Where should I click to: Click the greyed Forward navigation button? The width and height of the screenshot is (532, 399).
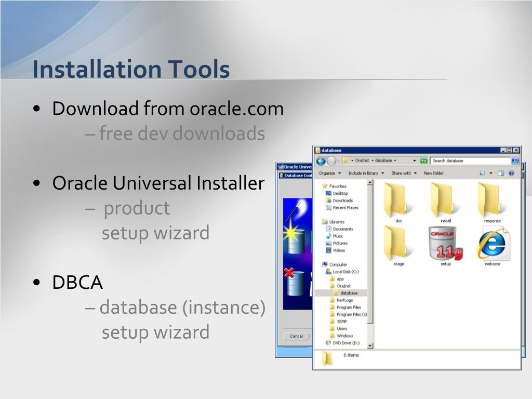point(331,161)
